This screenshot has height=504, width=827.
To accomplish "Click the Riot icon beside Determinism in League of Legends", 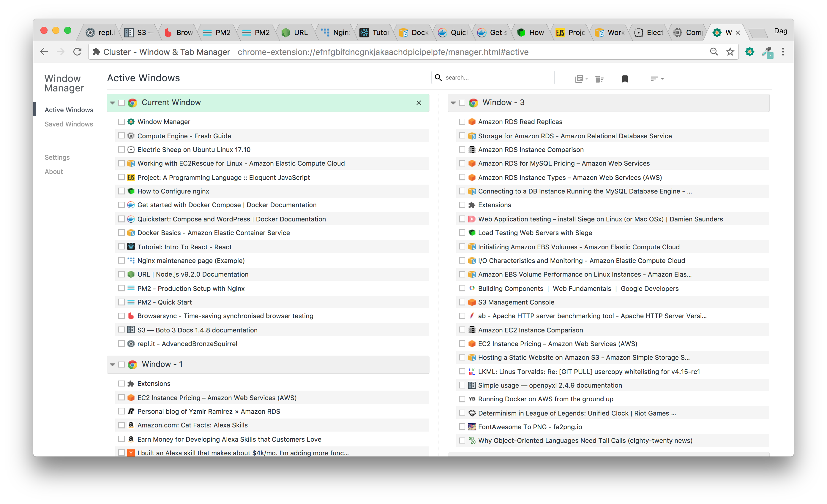I will coord(472,413).
